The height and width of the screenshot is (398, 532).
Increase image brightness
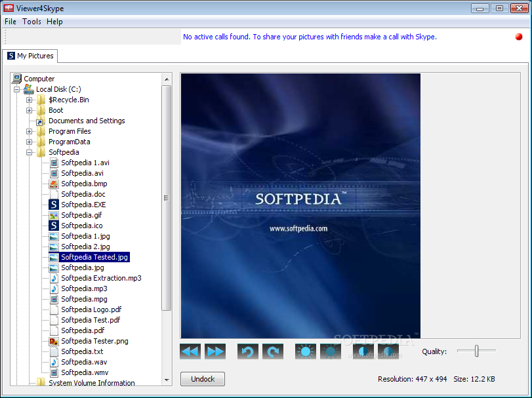305,351
